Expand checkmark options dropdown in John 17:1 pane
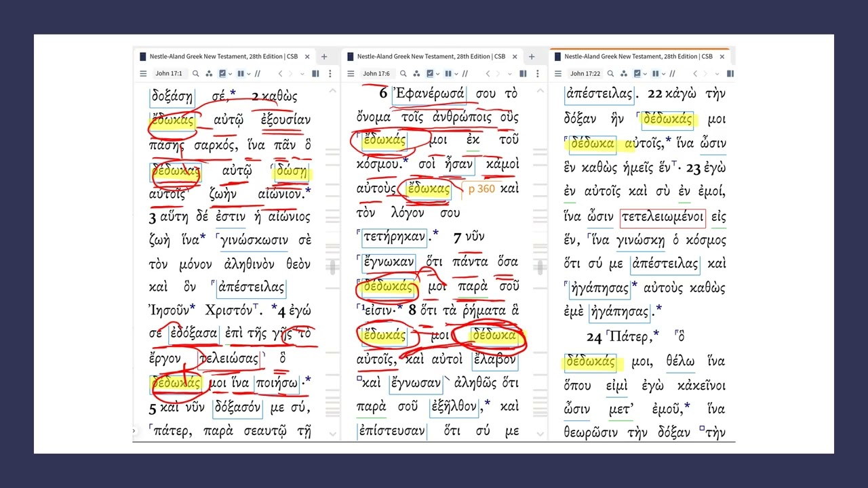The height and width of the screenshot is (488, 868). click(230, 74)
